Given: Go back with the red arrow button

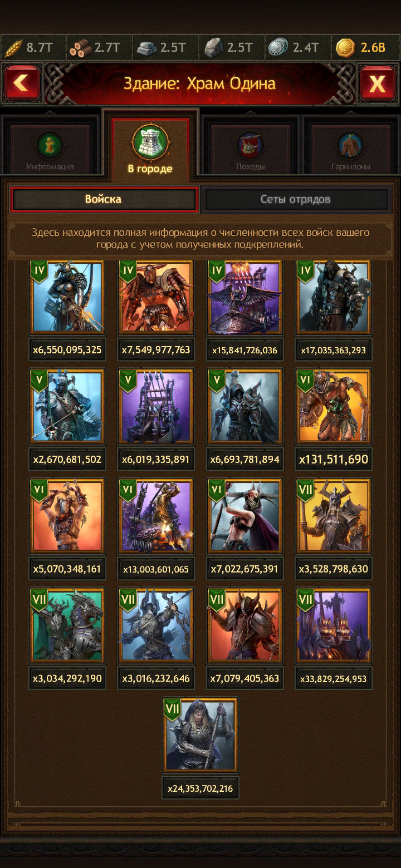Looking at the screenshot, I should [22, 84].
